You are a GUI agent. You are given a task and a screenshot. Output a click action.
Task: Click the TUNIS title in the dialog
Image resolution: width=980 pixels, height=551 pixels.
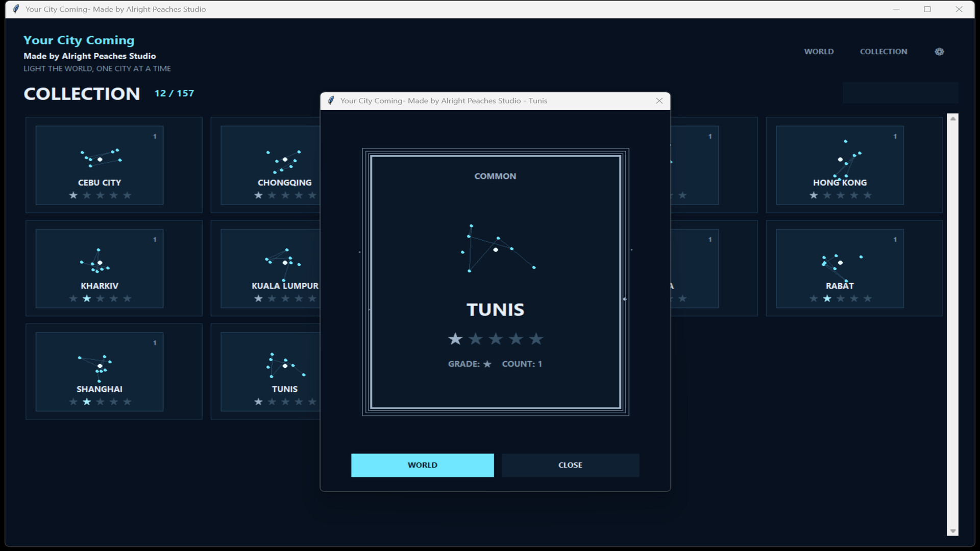[x=495, y=310]
